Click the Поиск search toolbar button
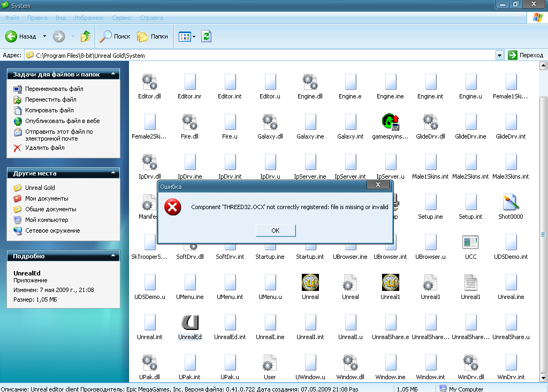Screen dimensions: 548x392 [x=116, y=36]
